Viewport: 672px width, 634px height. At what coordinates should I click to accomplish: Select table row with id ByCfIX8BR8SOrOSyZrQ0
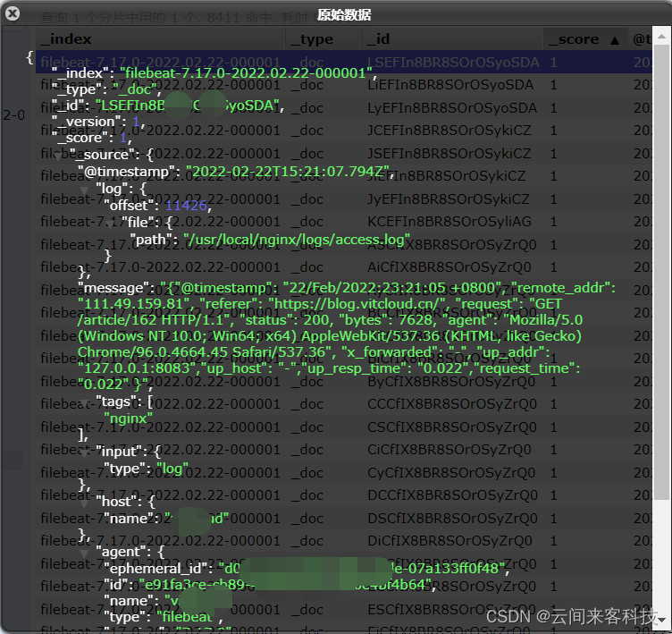click(x=344, y=381)
